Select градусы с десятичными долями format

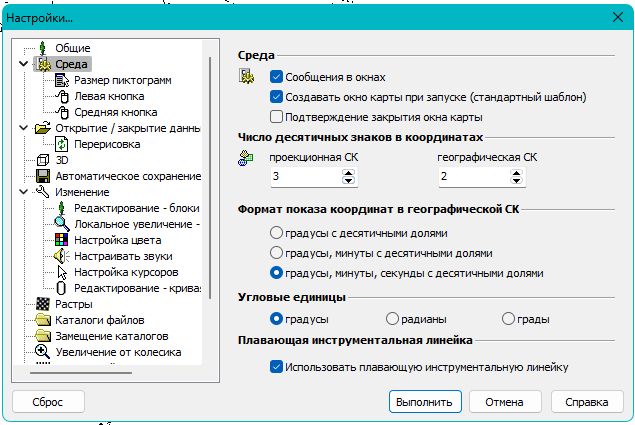[276, 233]
